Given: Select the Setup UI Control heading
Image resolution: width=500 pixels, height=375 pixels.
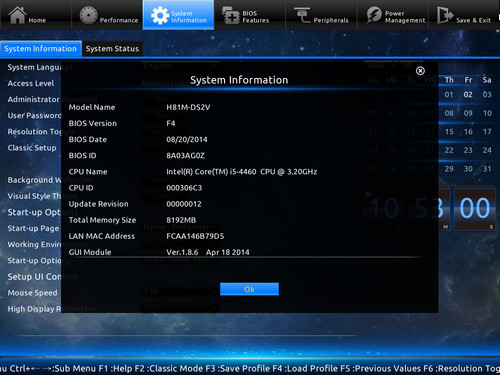Looking at the screenshot, I should pyautogui.click(x=42, y=277).
